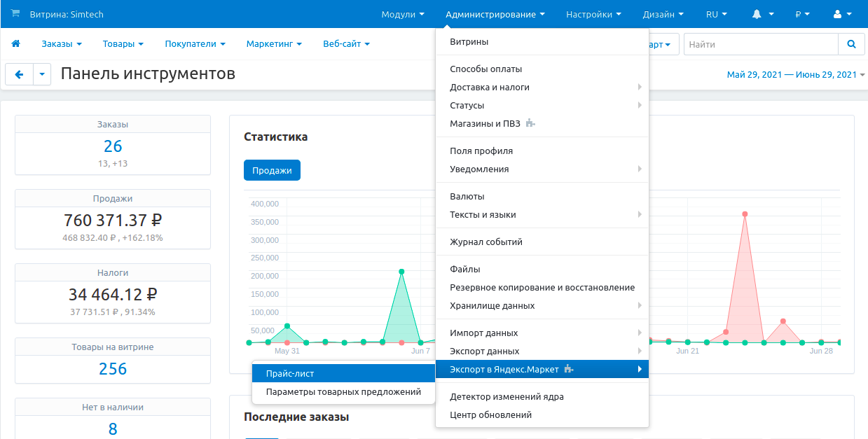The image size is (868, 439).
Task: Select Прайс-лист submenu item
Action: tap(290, 374)
